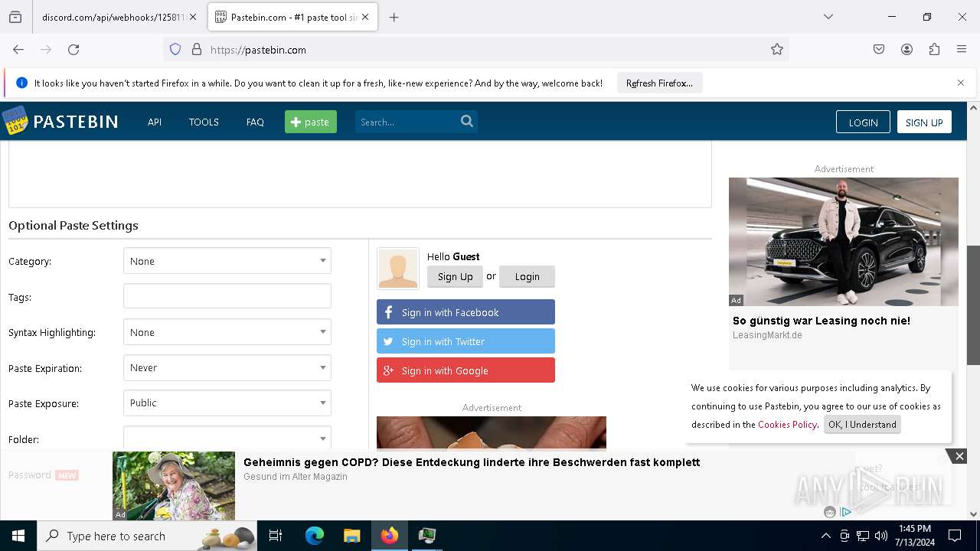Launch Microsoft Edge from the taskbar
The height and width of the screenshot is (551, 980).
(x=315, y=536)
